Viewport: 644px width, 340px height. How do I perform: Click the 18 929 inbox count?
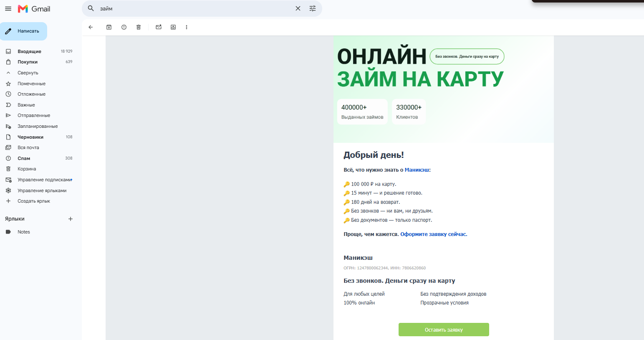click(66, 51)
